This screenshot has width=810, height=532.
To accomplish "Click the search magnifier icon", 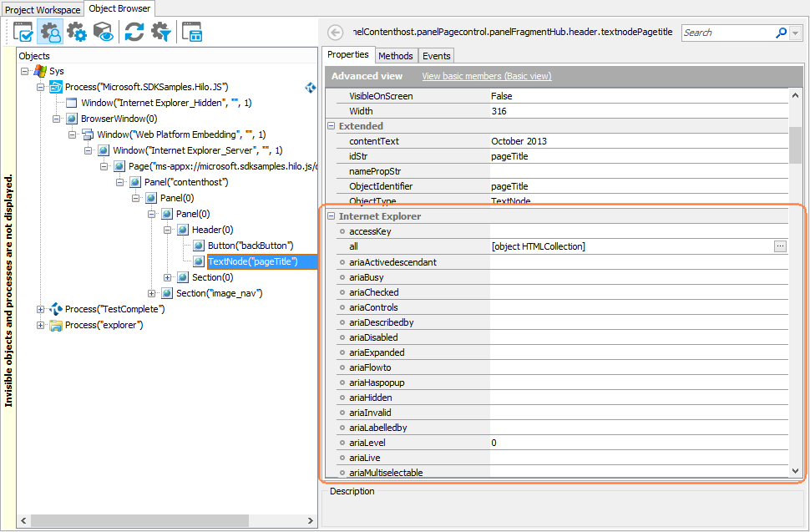I will pos(782,32).
